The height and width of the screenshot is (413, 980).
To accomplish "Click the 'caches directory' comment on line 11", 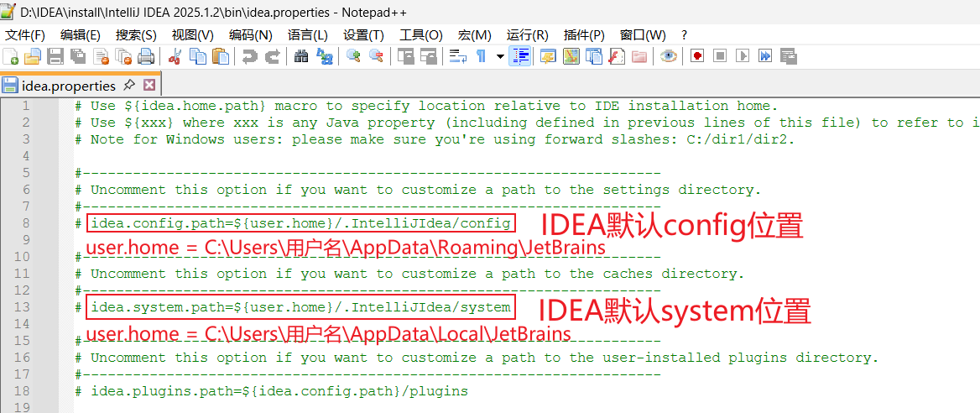I will pos(410,274).
